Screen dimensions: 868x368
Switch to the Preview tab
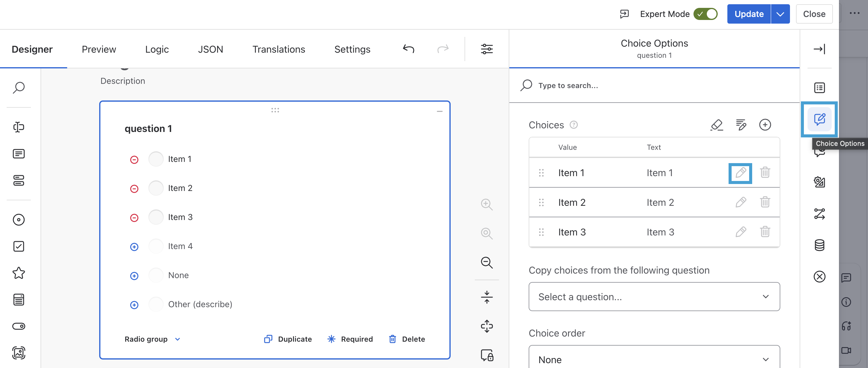click(x=99, y=49)
